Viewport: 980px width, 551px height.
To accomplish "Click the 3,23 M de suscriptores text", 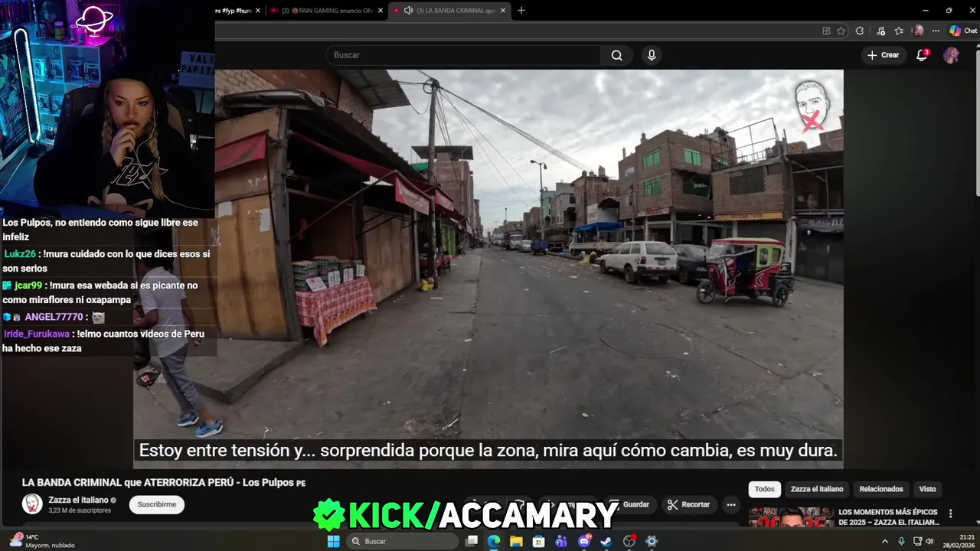I will (80, 510).
